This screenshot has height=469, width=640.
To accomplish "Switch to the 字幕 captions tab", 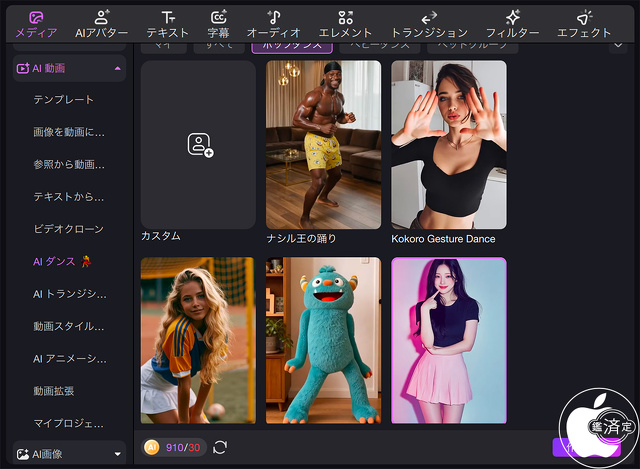I will click(x=218, y=24).
